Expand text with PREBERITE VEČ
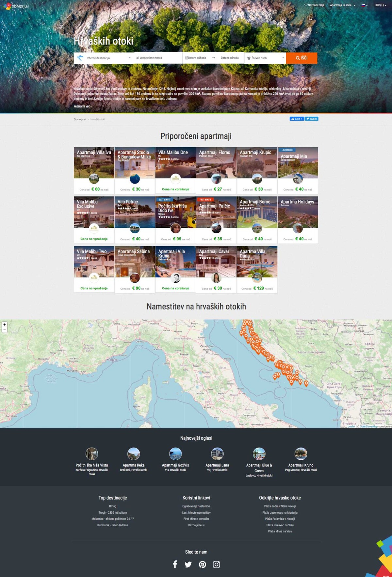This screenshot has height=577, width=392. point(82,107)
